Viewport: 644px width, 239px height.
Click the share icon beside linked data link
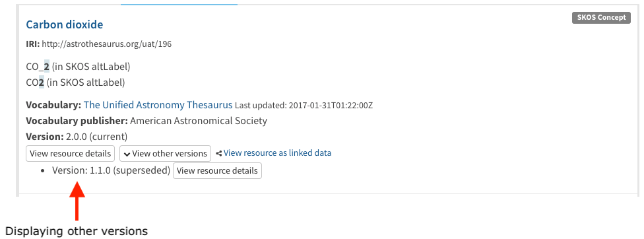click(x=219, y=153)
